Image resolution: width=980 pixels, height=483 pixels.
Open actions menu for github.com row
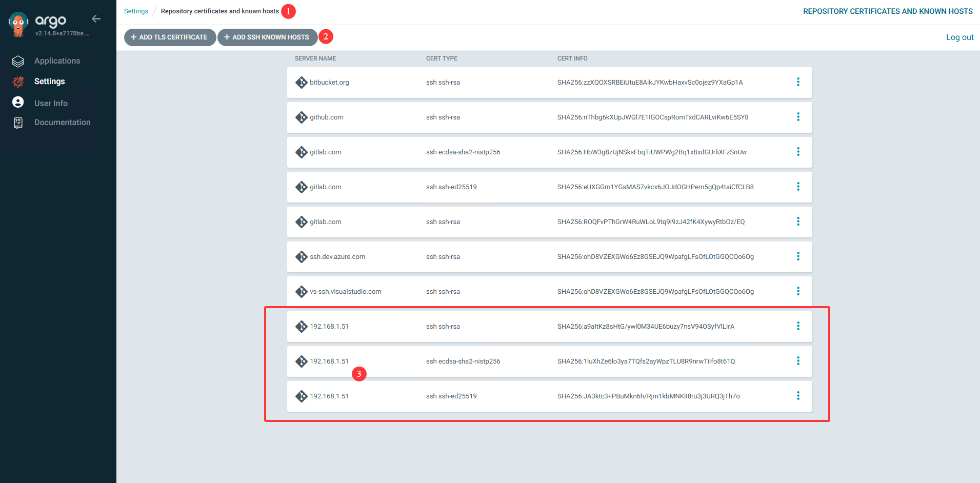798,117
